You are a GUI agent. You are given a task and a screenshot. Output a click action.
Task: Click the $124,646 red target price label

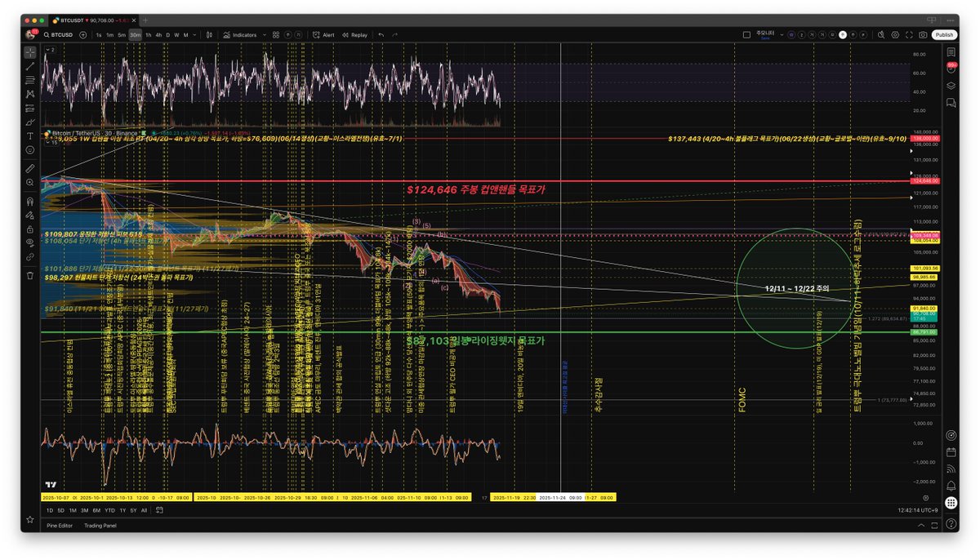coord(475,189)
